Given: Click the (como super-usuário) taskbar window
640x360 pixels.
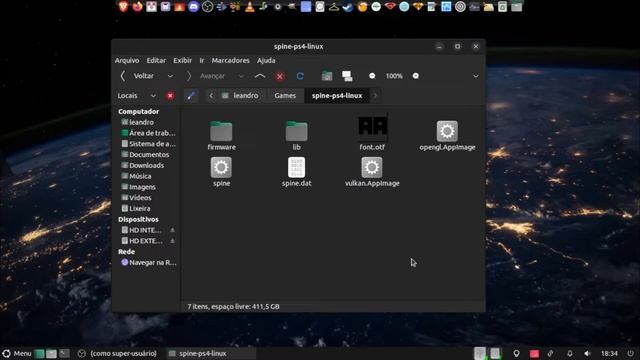Looking at the screenshot, I should pos(118,353).
